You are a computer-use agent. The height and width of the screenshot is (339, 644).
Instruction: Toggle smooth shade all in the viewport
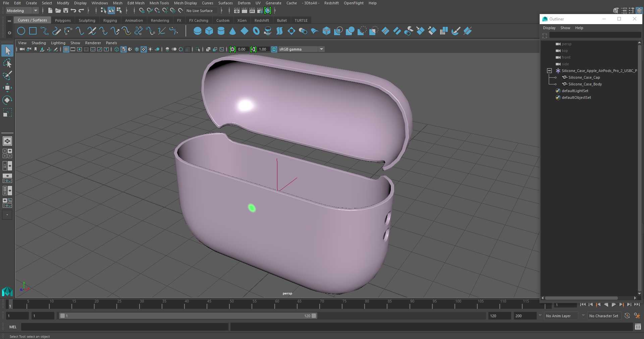coord(123,49)
